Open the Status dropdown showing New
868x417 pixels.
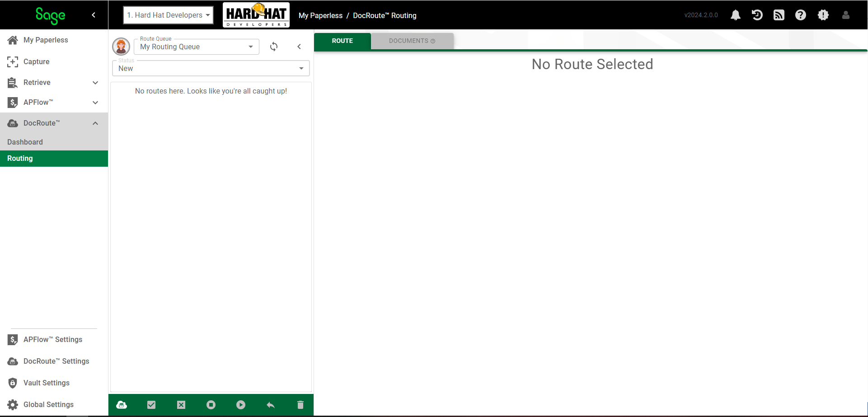211,68
